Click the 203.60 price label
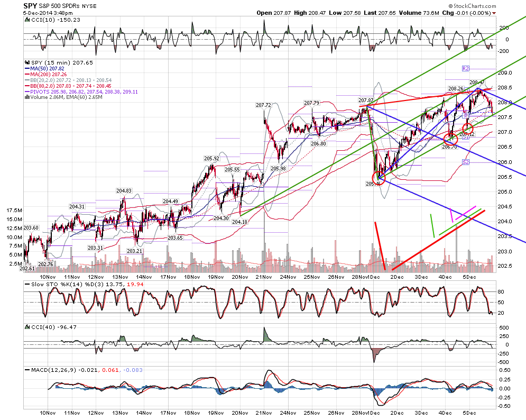 point(31,227)
